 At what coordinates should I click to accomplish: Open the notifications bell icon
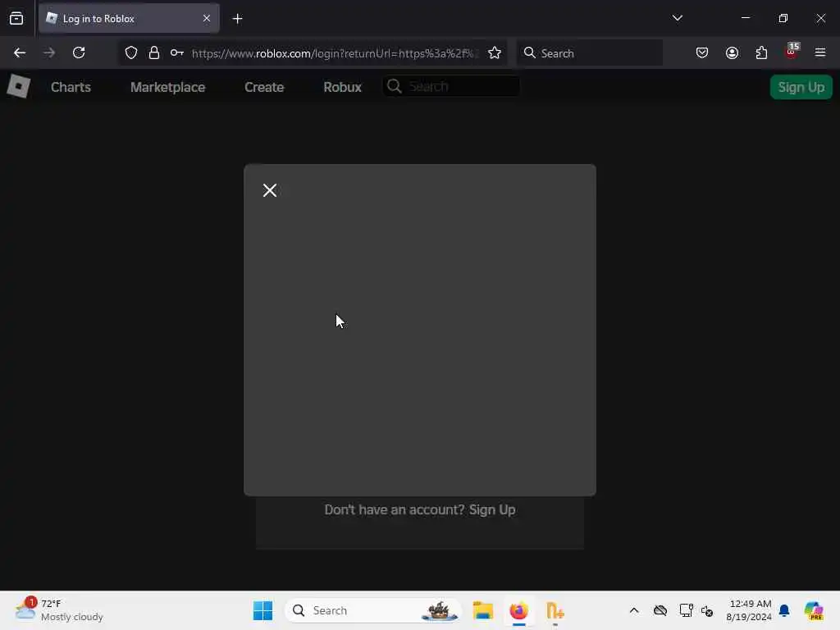[784, 610]
